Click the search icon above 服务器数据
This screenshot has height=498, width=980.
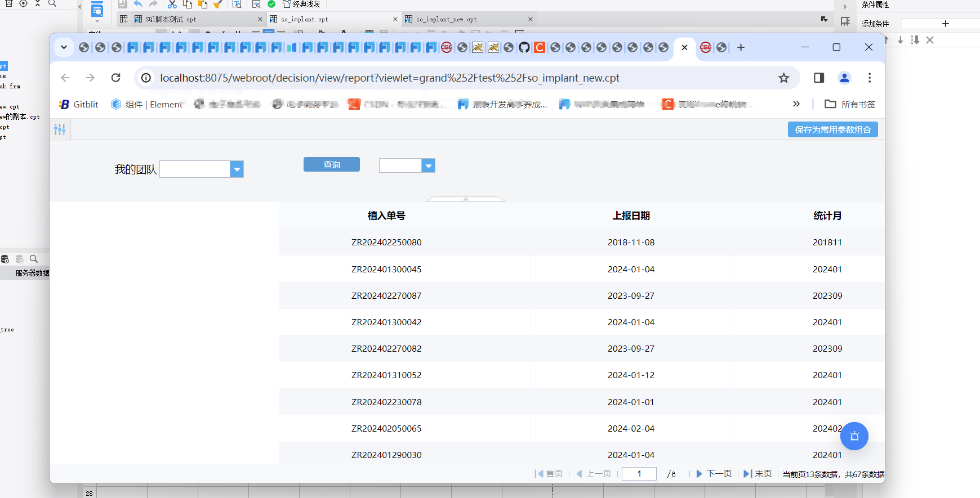click(34, 259)
